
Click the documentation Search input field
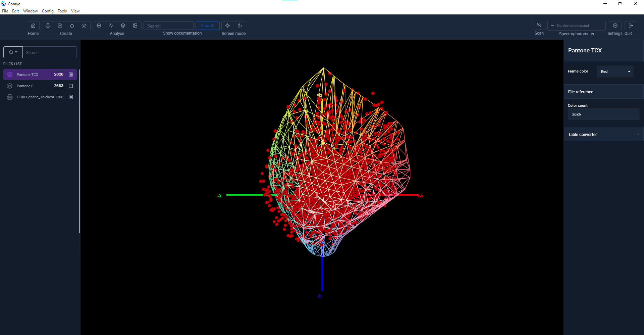(169, 26)
